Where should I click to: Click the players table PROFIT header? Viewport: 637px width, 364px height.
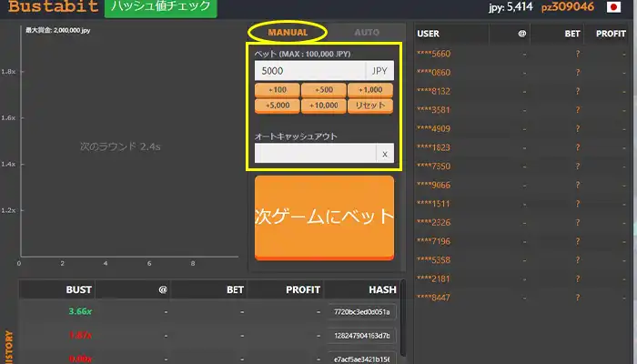click(611, 34)
